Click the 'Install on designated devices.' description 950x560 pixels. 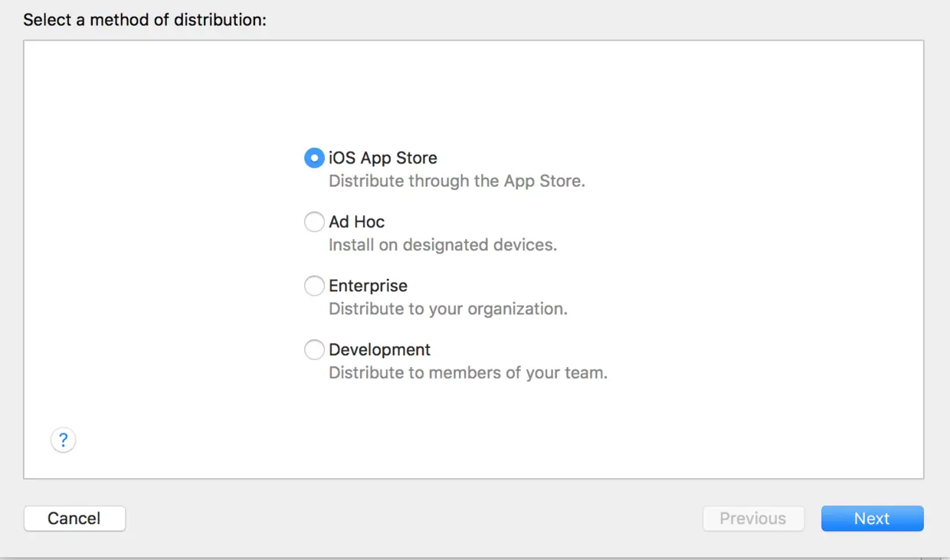pos(443,245)
